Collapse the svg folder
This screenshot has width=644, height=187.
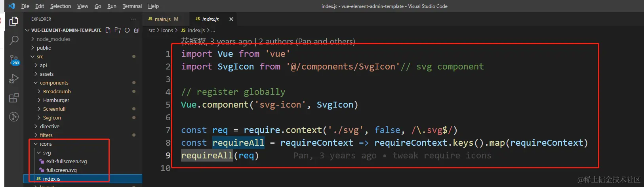pos(47,152)
